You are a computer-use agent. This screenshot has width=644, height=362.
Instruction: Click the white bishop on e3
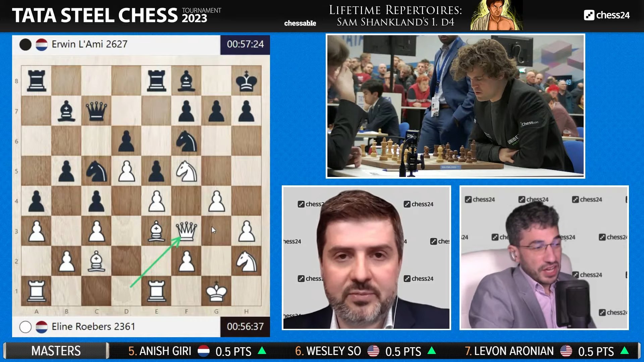pyautogui.click(x=156, y=231)
